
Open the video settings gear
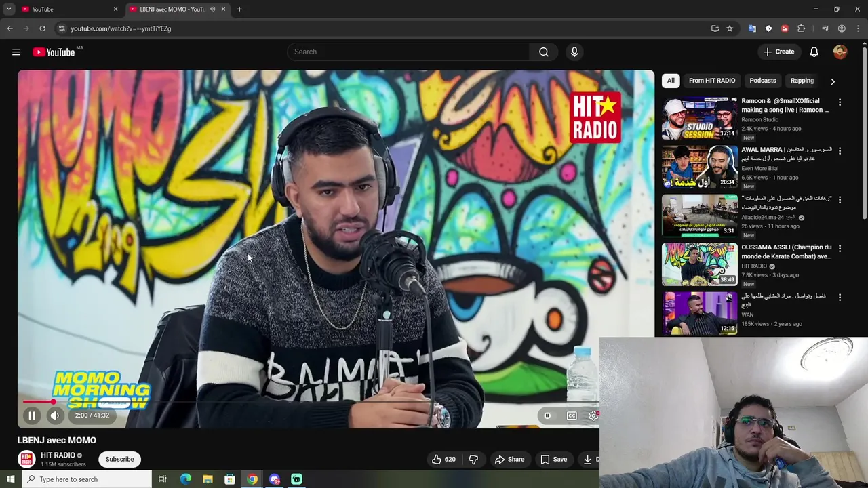(x=593, y=415)
